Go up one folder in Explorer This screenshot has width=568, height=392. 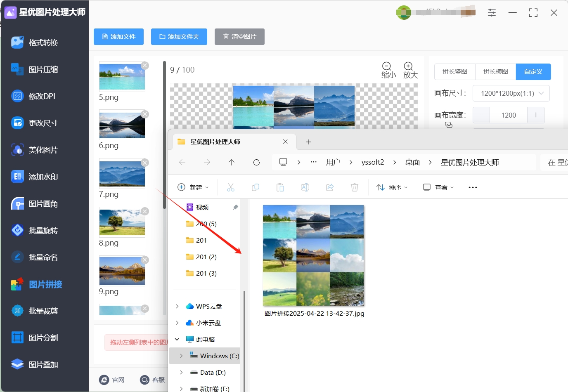pos(232,162)
